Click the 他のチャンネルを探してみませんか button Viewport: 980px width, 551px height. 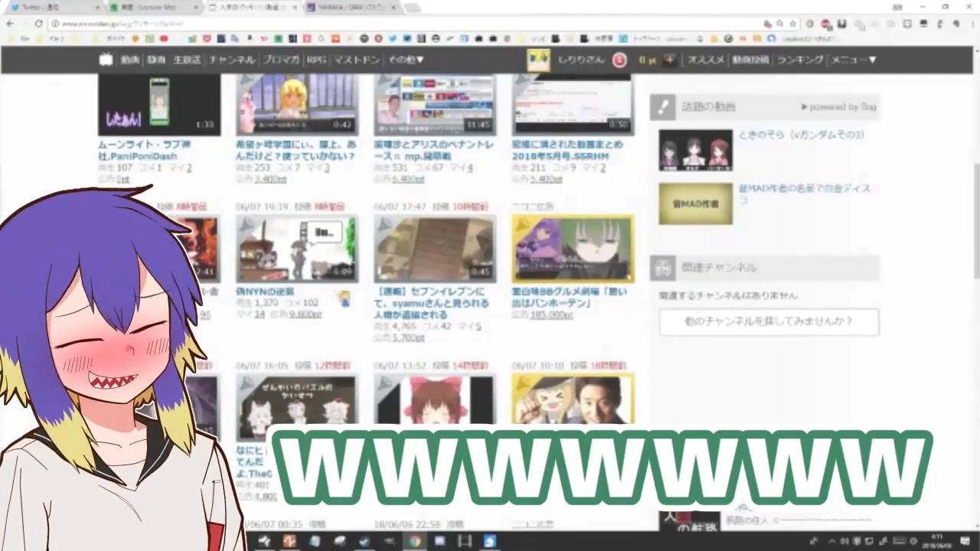(769, 322)
